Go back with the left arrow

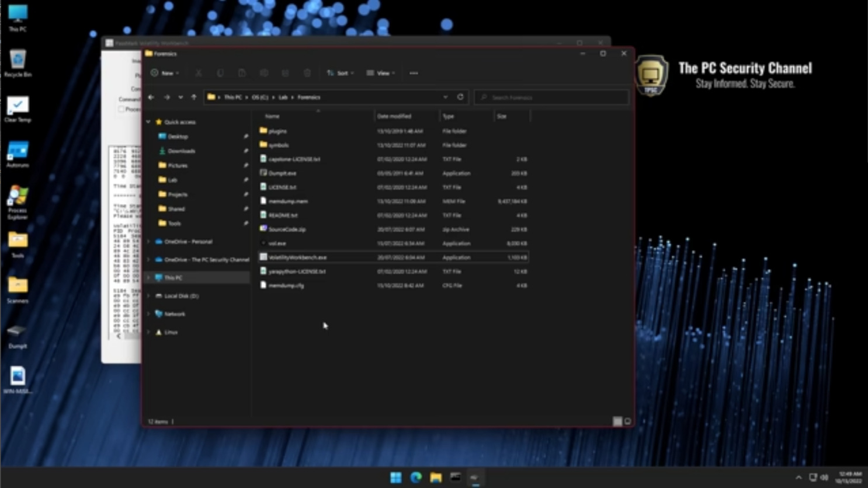pyautogui.click(x=151, y=97)
